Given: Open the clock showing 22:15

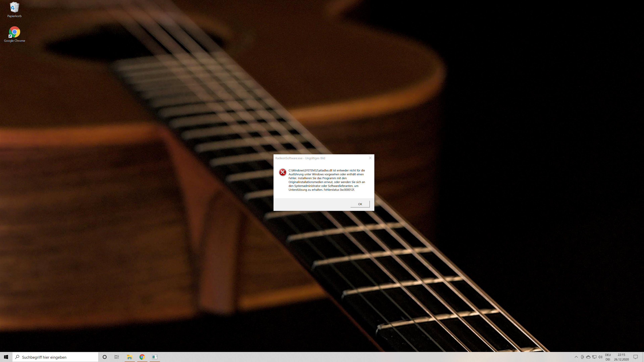Looking at the screenshot, I should coord(621,357).
